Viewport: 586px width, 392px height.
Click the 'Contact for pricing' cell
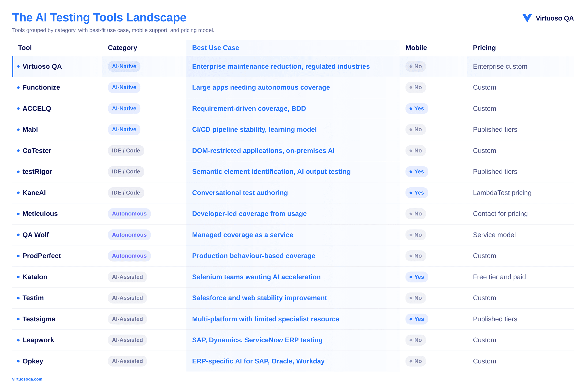(x=500, y=214)
